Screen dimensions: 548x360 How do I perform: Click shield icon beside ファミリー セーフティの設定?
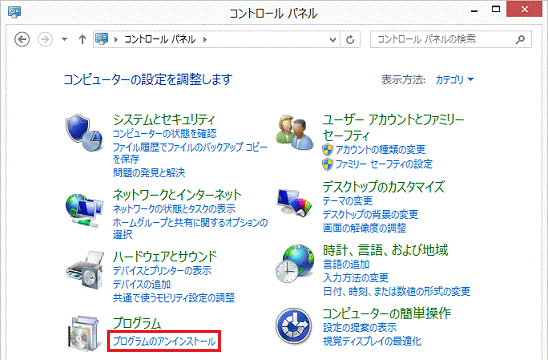pyautogui.click(x=327, y=164)
